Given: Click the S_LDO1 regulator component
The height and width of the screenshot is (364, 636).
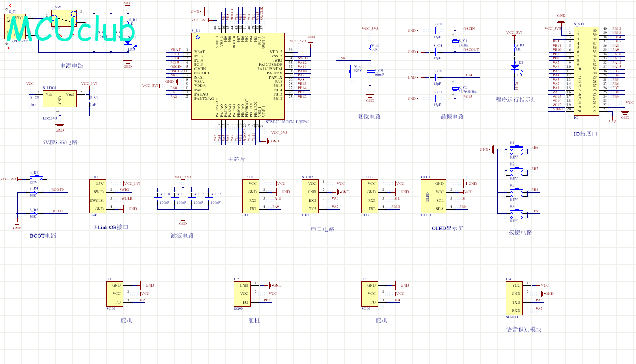Looking at the screenshot, I should [x=59, y=98].
